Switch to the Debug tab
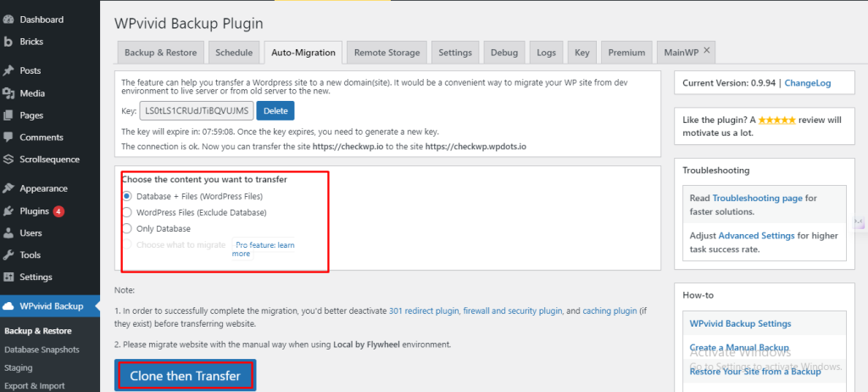 (504, 53)
